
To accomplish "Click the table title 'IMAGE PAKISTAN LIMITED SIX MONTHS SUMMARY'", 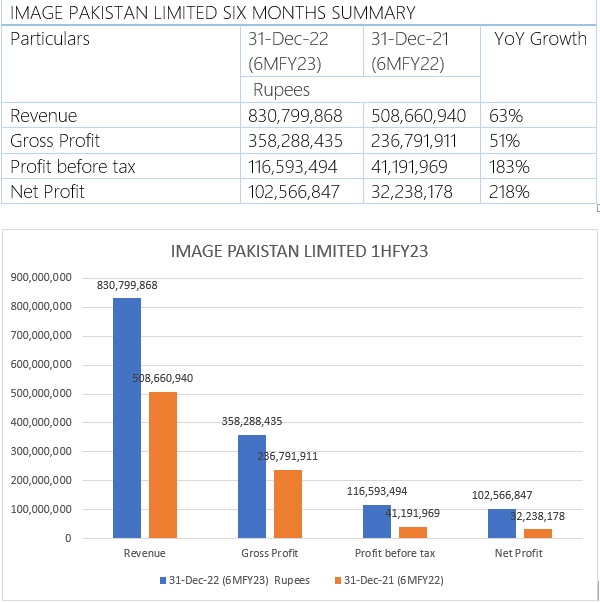I will (213, 13).
